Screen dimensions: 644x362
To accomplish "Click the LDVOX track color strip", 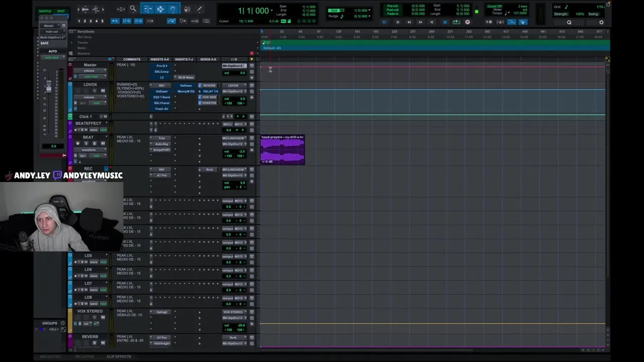I will click(x=70, y=97).
